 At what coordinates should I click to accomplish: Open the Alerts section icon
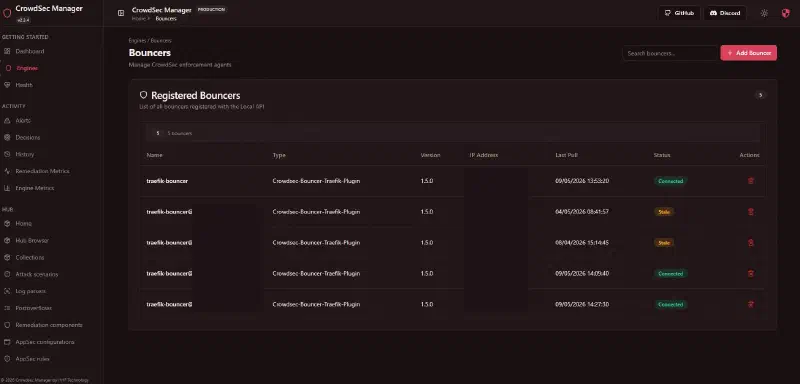7,121
